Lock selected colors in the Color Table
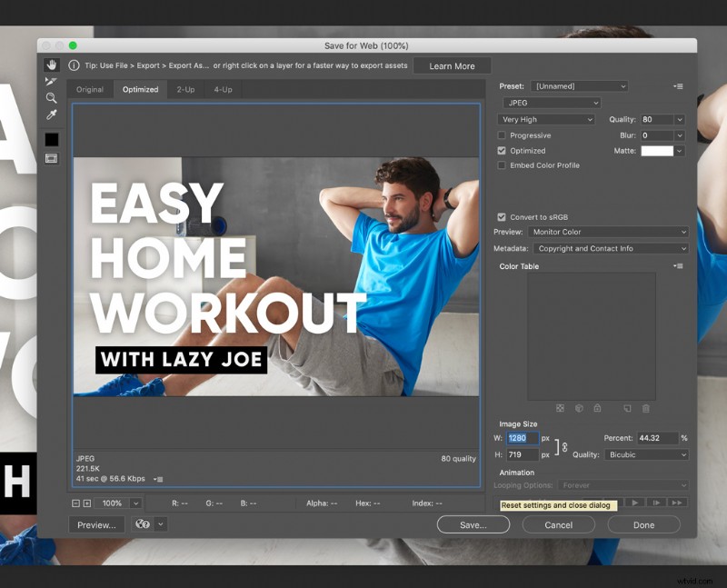Viewport: 727px width, 588px height. (x=598, y=406)
